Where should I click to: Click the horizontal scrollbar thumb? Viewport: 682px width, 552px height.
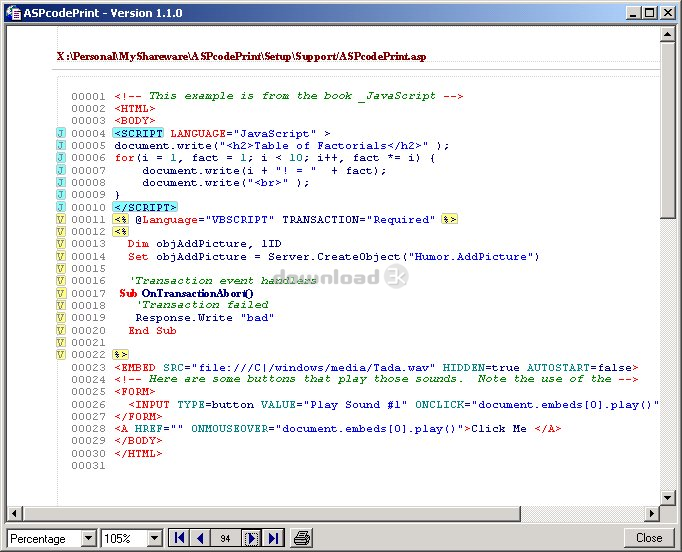point(272,513)
